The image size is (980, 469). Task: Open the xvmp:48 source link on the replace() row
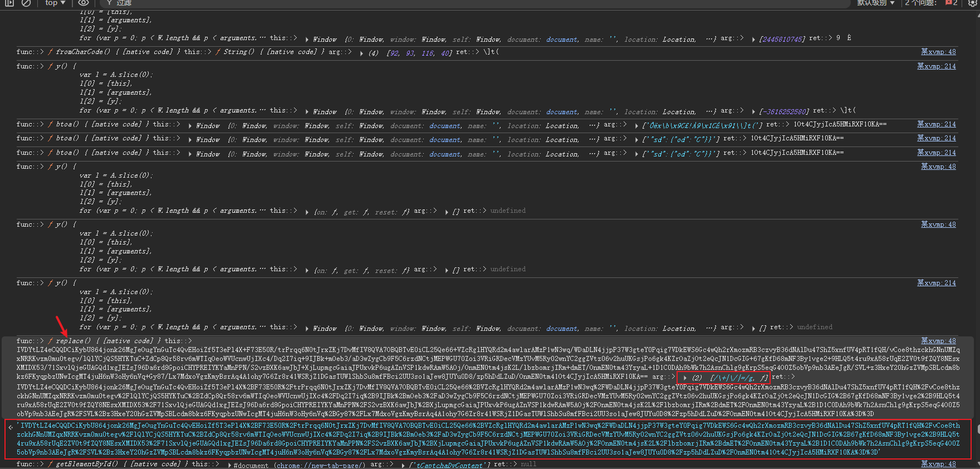[x=938, y=341]
